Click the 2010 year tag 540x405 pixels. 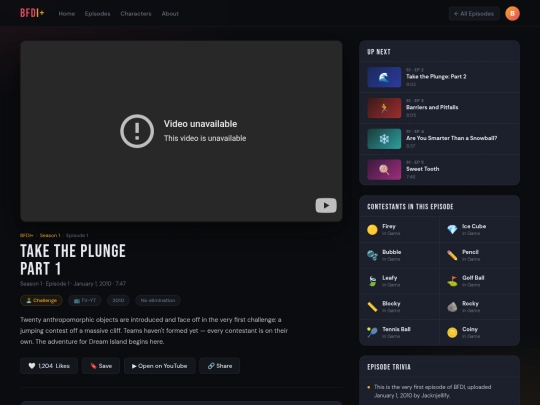click(118, 300)
